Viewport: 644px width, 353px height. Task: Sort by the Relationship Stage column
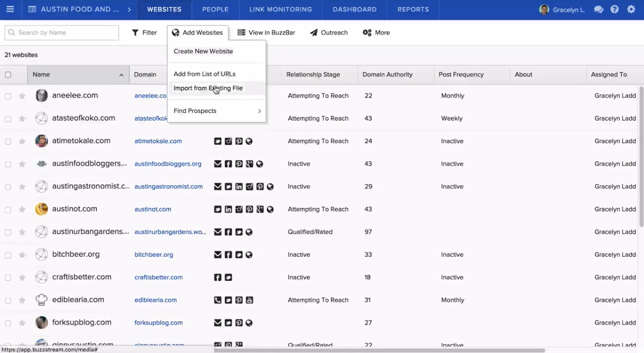coord(320,74)
